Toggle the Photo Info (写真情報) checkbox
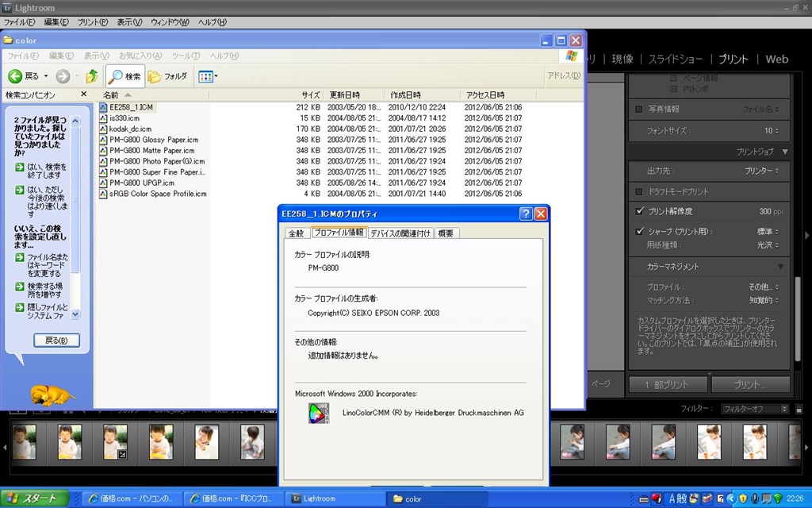This screenshot has width=812, height=508. coord(639,109)
